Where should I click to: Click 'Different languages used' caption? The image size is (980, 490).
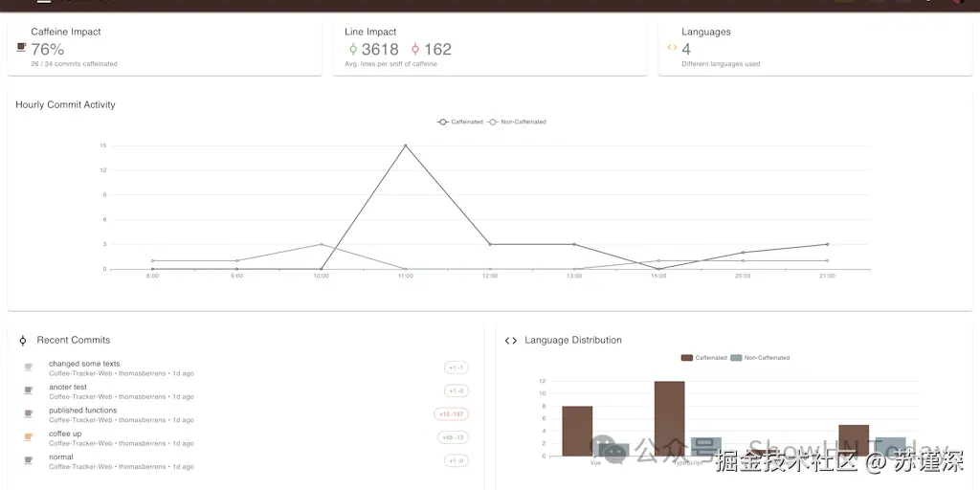[721, 64]
